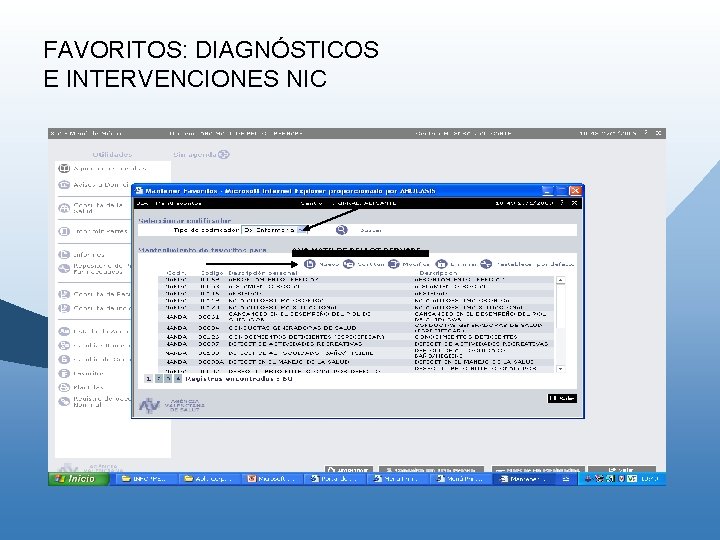
Task: Click the Salir button in background window
Action: pos(622,470)
